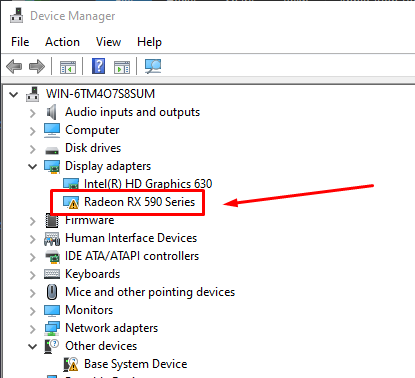The image size is (415, 378).
Task: Open the View menu
Action: coord(108,42)
